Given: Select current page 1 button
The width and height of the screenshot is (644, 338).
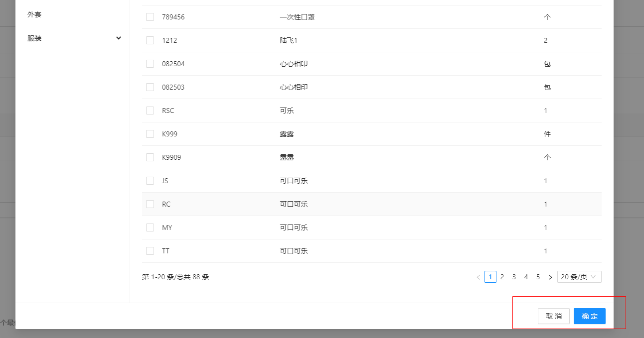Looking at the screenshot, I should click(490, 277).
